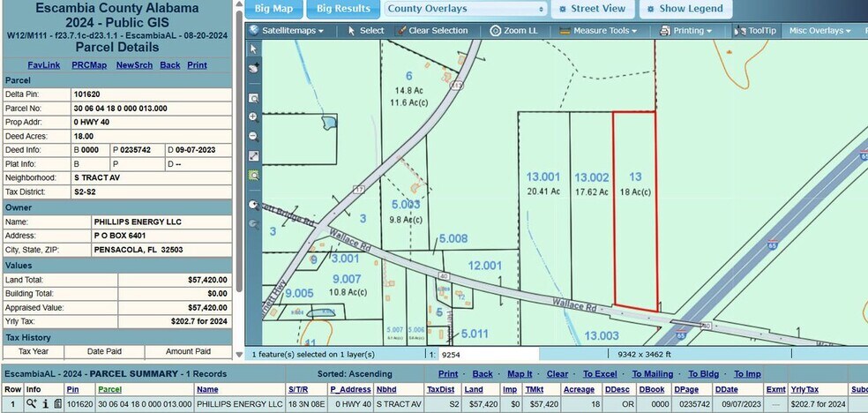Sort results by S/T/R column
The image size is (868, 413).
click(x=298, y=390)
